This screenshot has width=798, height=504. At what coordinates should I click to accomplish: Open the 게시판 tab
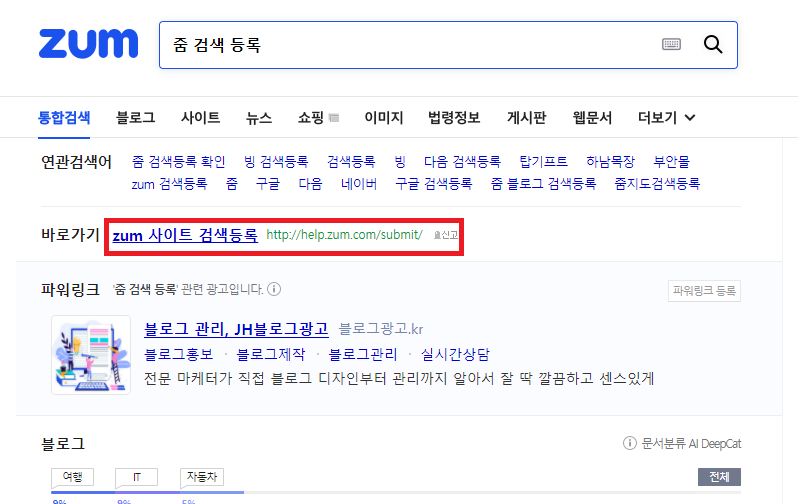(526, 118)
